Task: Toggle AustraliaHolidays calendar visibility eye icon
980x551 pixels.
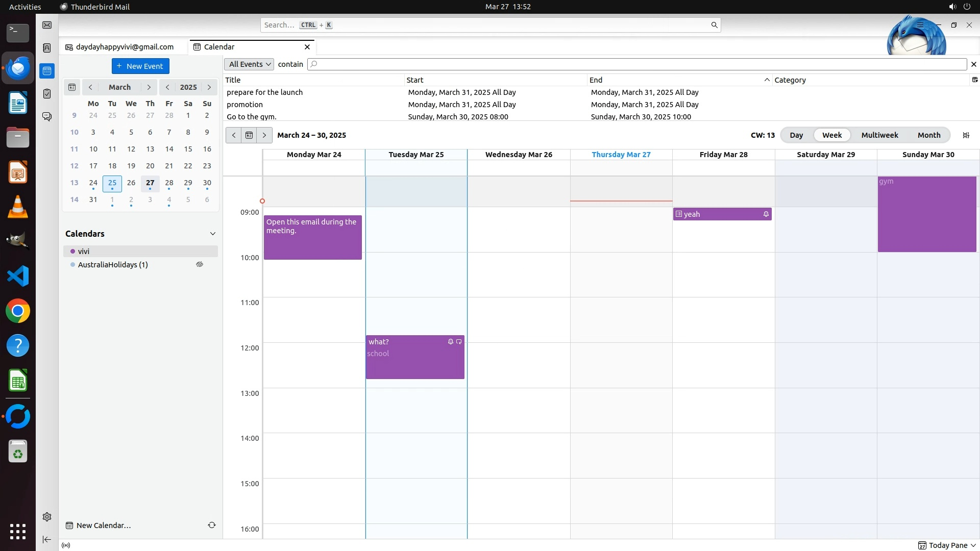Action: pos(200,264)
